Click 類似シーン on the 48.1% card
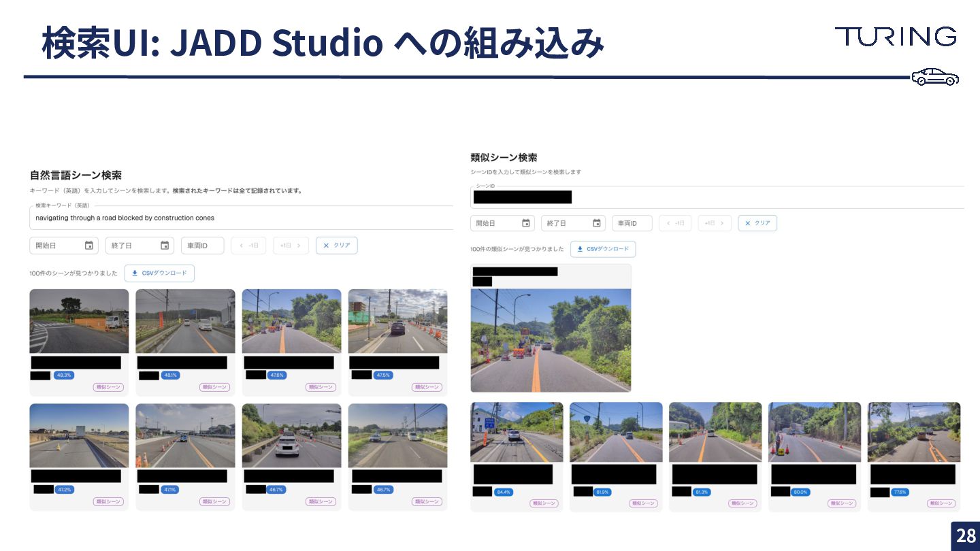This screenshot has width=980, height=551. [214, 387]
